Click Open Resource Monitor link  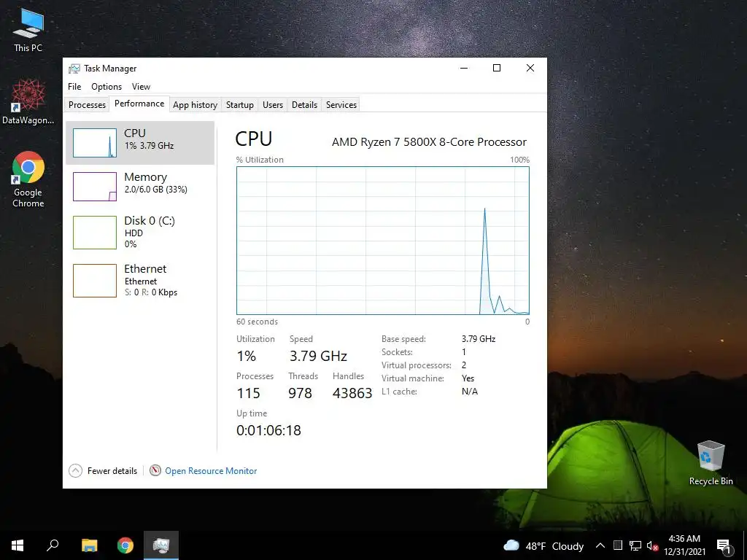[211, 471]
